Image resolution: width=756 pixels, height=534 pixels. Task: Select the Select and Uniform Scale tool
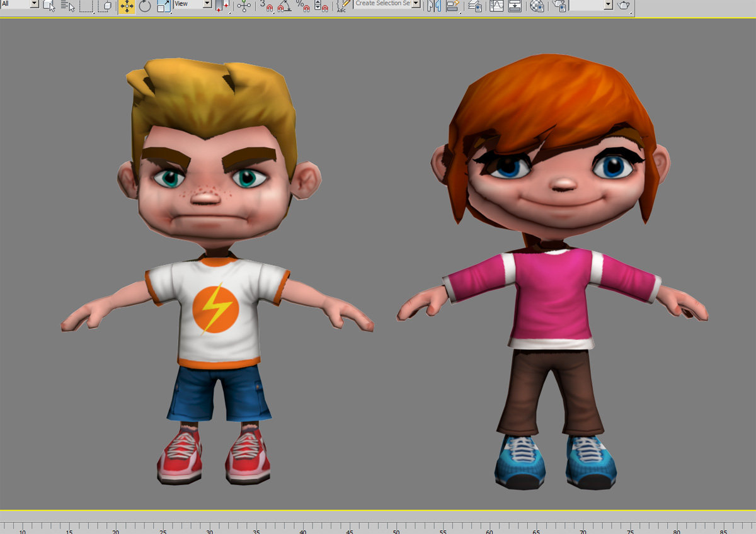[163, 6]
